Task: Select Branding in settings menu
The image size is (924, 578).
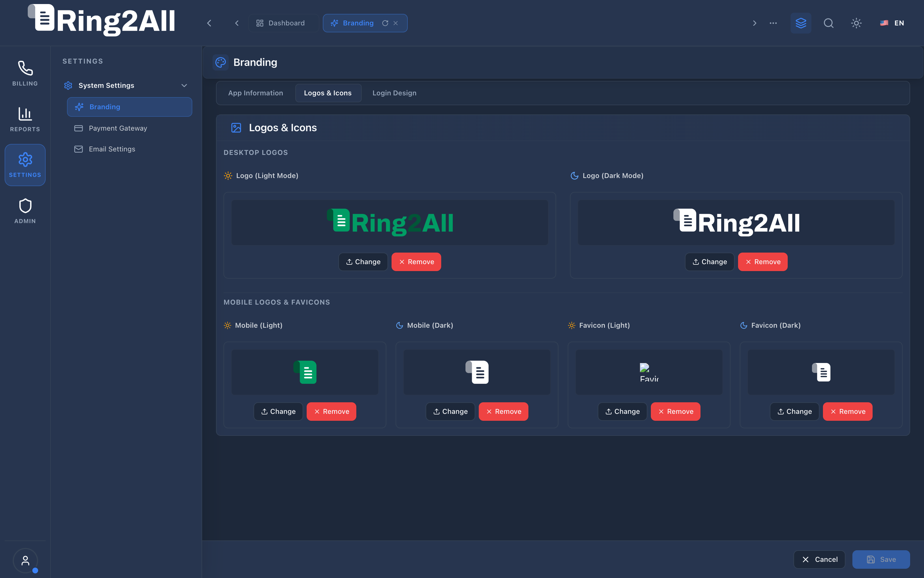Action: (129, 107)
